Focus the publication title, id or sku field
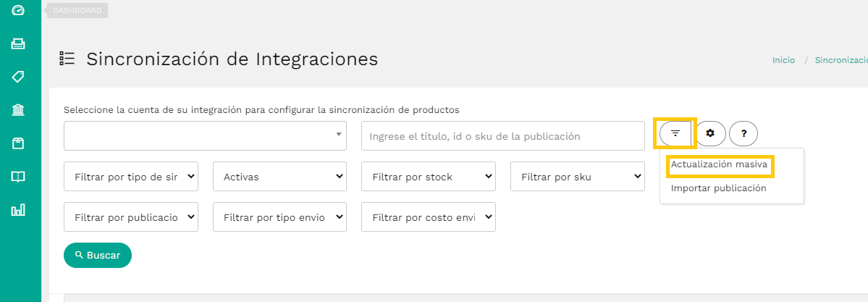 [x=502, y=136]
